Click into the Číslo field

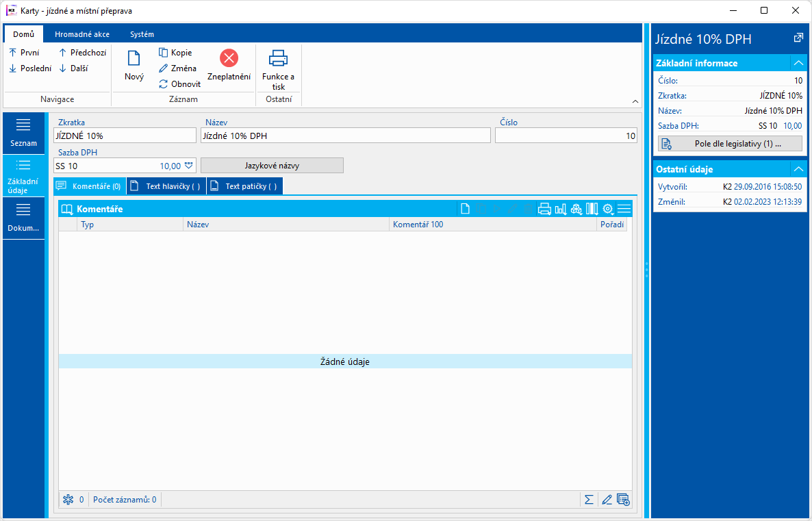pyautogui.click(x=566, y=136)
